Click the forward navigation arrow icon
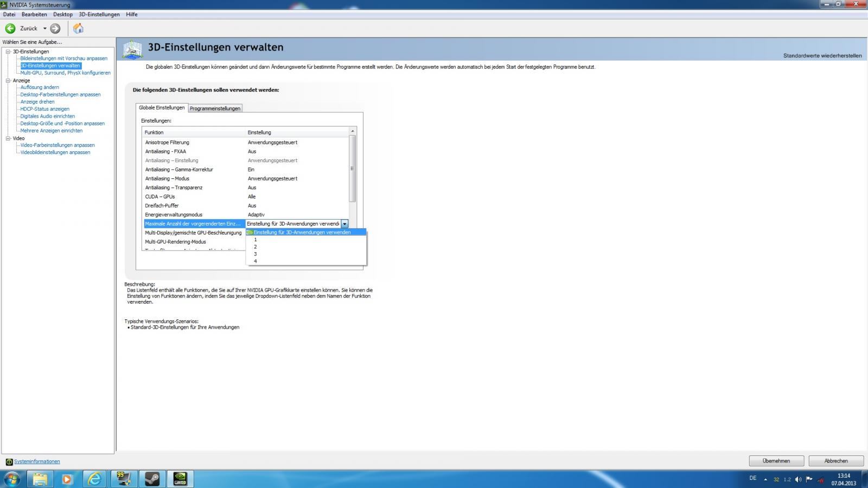 [x=55, y=28]
